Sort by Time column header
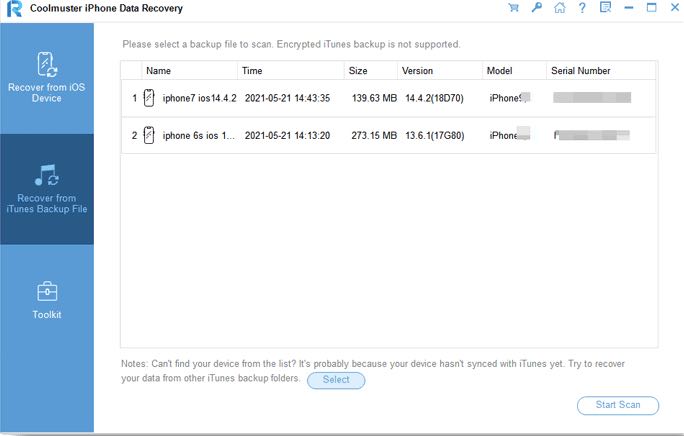The height and width of the screenshot is (436, 684). click(x=291, y=71)
